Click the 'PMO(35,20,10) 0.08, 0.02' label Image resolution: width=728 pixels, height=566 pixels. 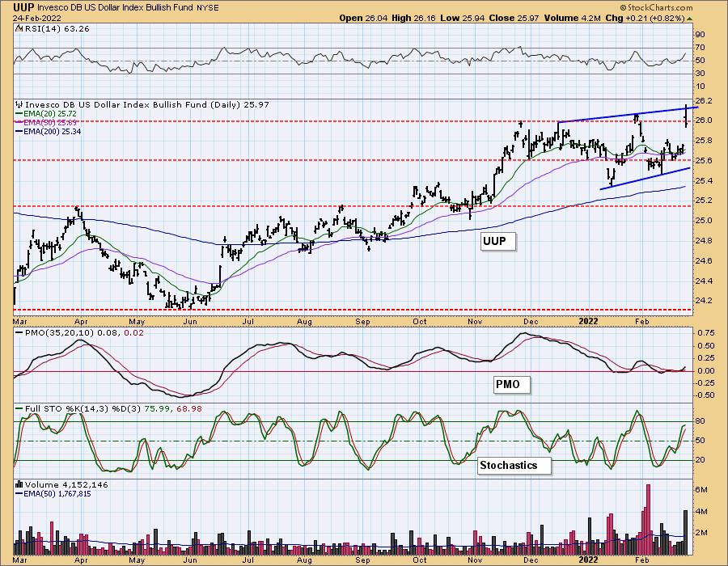click(x=84, y=332)
